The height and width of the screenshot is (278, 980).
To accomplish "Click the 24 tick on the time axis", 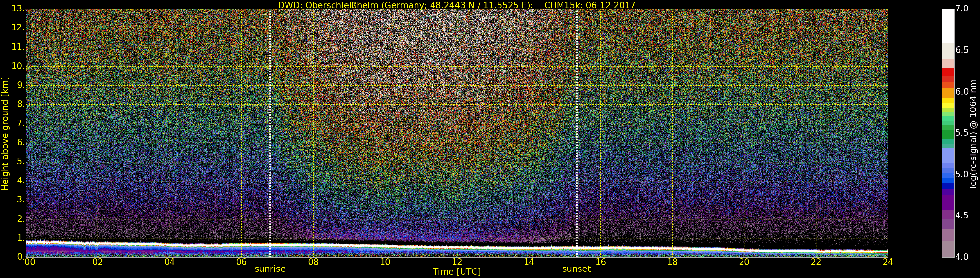I will point(888,262).
